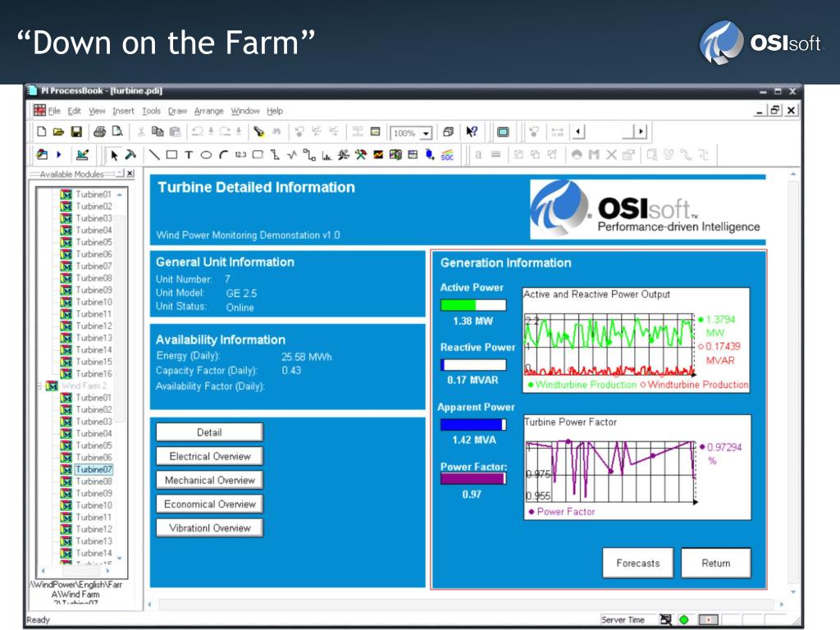Image resolution: width=840 pixels, height=630 pixels.
Task: Click time range back arrow in toolbar
Action: pos(578,131)
